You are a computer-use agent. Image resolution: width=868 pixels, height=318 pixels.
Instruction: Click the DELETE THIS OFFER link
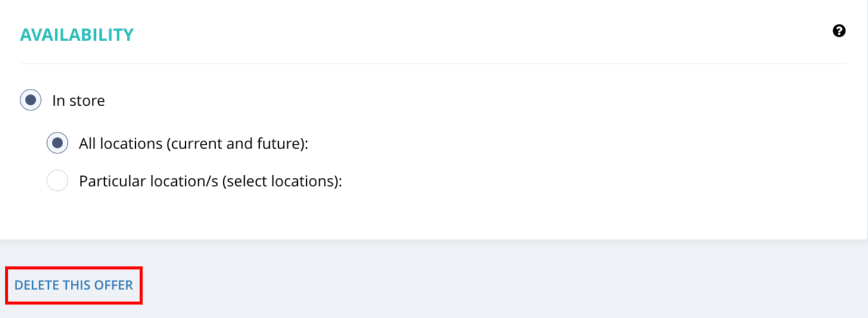[74, 285]
